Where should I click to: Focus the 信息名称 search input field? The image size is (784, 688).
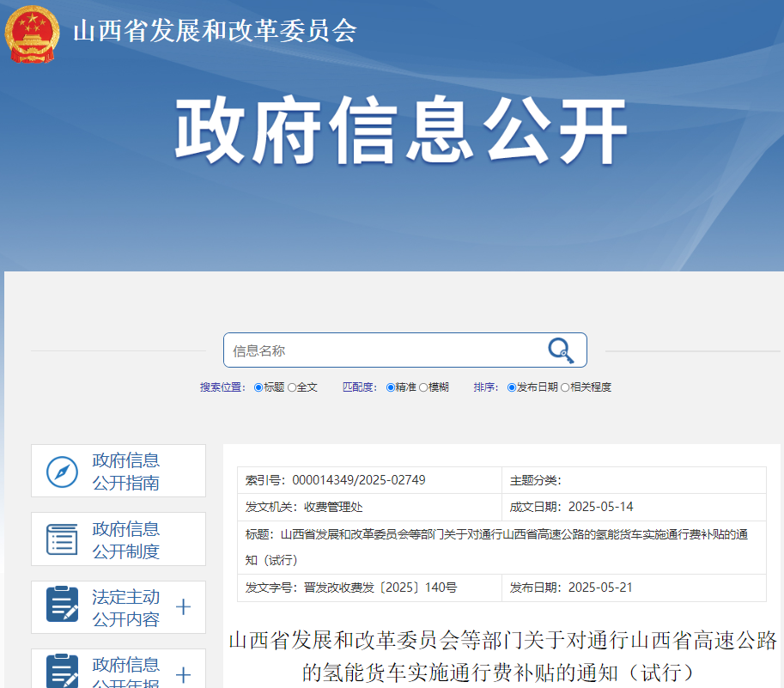[382, 350]
